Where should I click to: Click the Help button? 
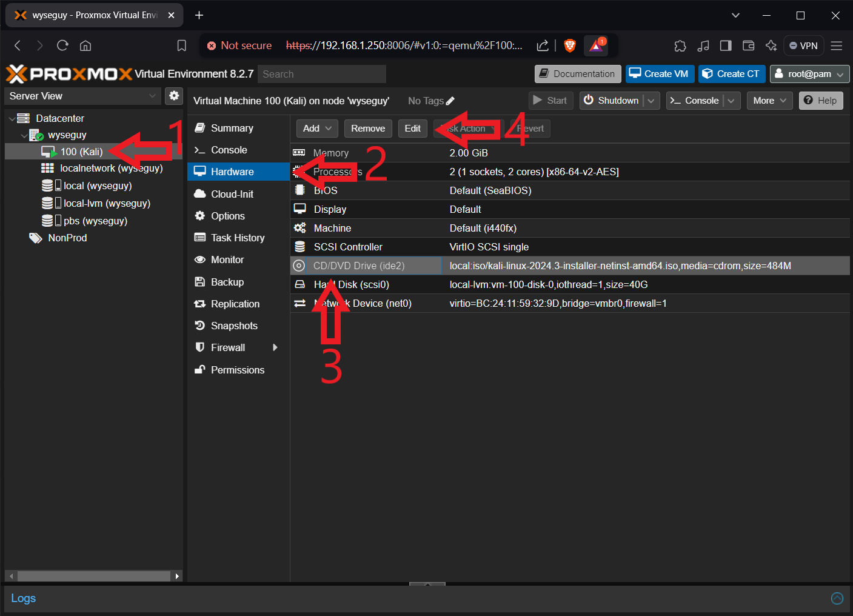coord(821,101)
